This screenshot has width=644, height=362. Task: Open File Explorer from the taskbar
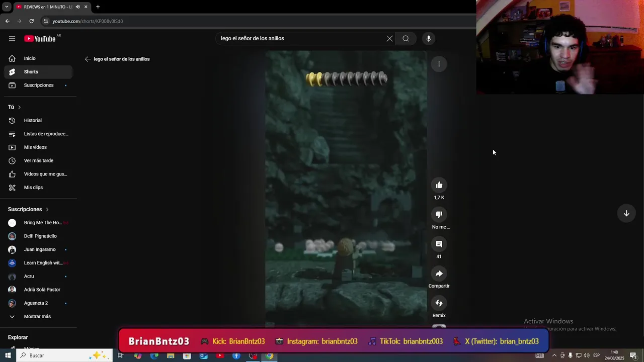(171, 356)
